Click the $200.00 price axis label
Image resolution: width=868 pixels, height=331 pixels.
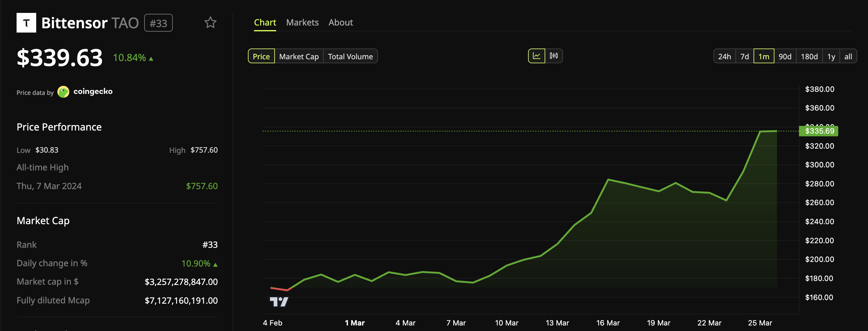pyautogui.click(x=820, y=259)
